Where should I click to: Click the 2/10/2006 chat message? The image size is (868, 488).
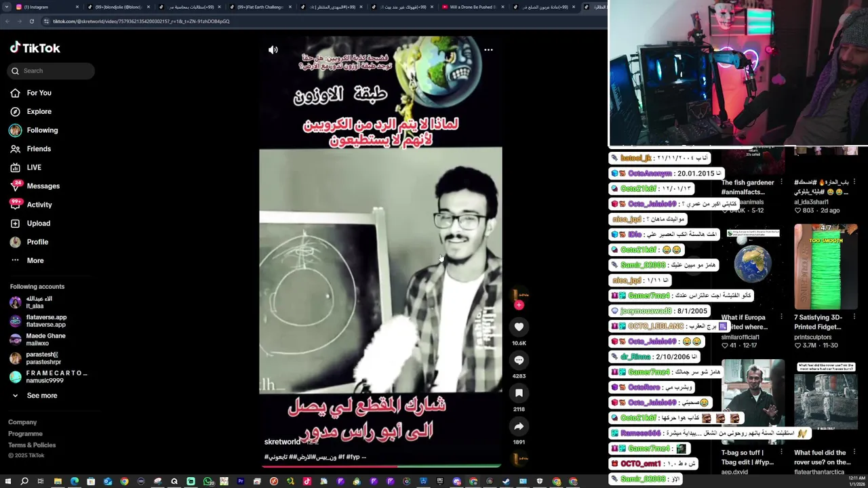coord(654,357)
